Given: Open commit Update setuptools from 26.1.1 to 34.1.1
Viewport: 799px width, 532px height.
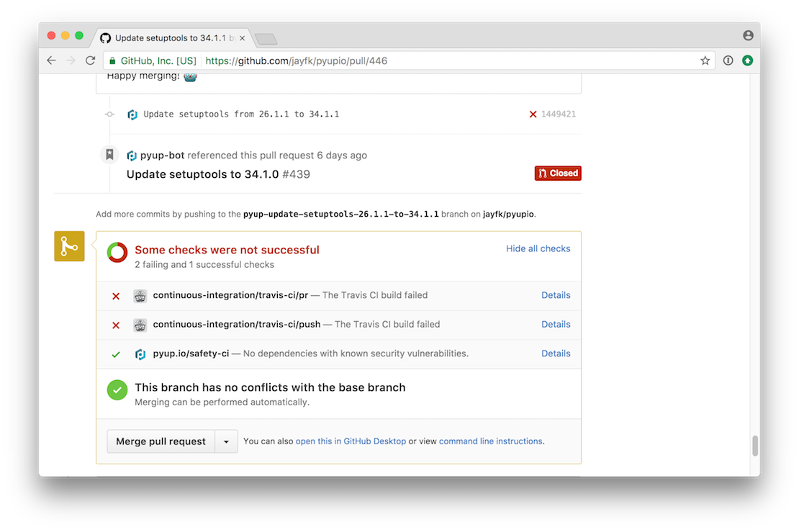Looking at the screenshot, I should pyautogui.click(x=241, y=114).
